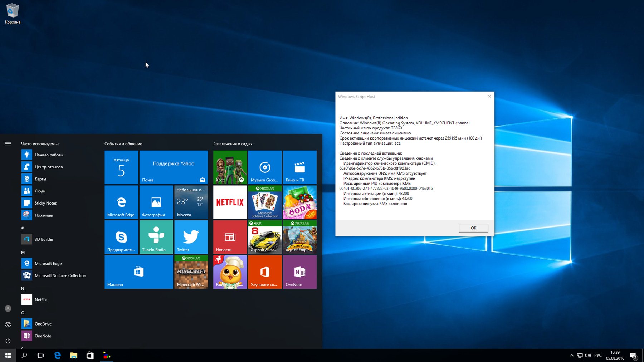Screen dimensions: 644x362
Task: Open the Candy Crush Soda tile
Action: pyautogui.click(x=299, y=202)
